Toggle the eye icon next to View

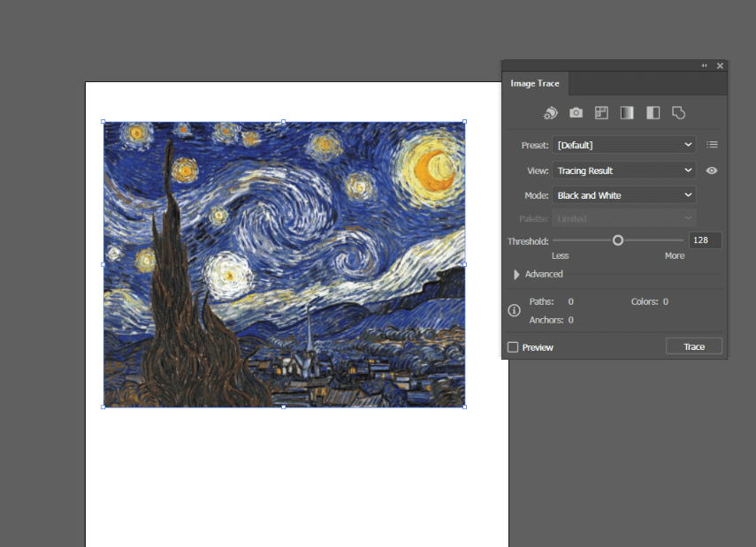[x=712, y=171]
